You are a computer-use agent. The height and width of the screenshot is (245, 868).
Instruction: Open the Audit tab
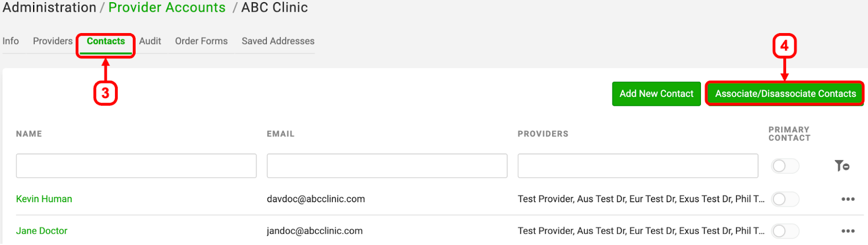(x=150, y=41)
